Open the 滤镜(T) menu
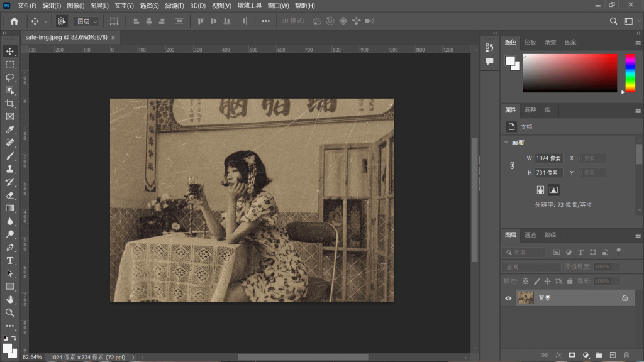 (x=174, y=6)
